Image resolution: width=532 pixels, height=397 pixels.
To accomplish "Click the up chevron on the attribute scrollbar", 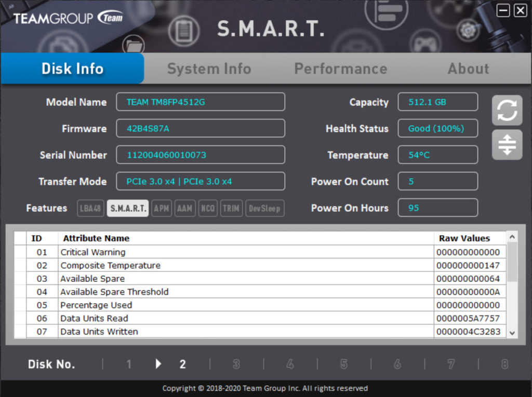I will coord(512,237).
